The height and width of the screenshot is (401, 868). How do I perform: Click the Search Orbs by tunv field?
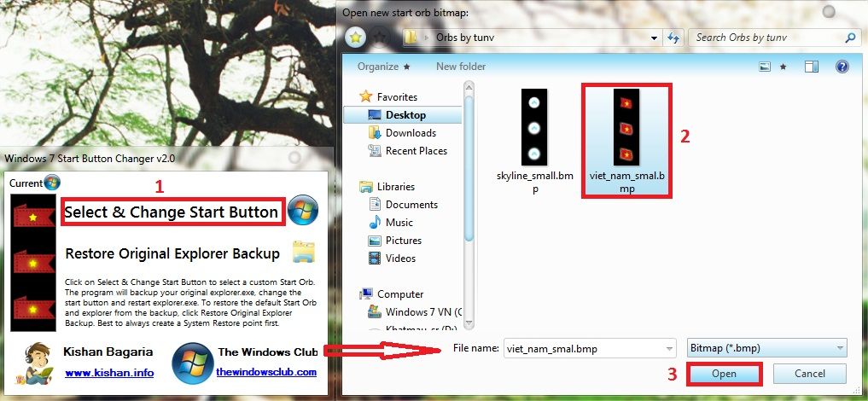(774, 38)
